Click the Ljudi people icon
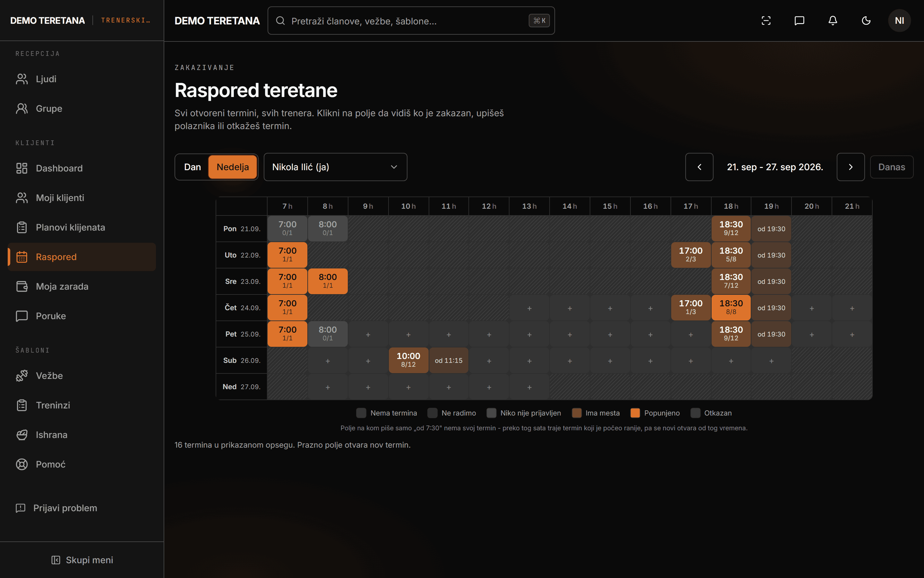 (22, 79)
